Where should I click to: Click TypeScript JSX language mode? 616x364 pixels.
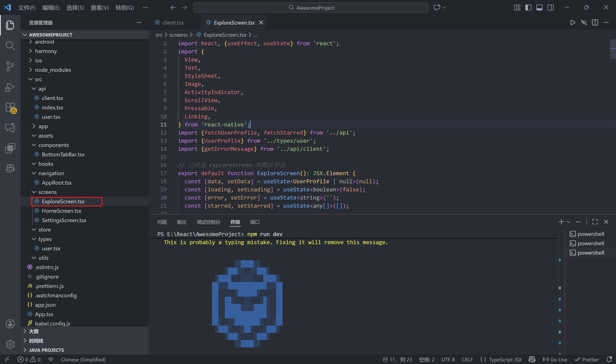(x=505, y=359)
